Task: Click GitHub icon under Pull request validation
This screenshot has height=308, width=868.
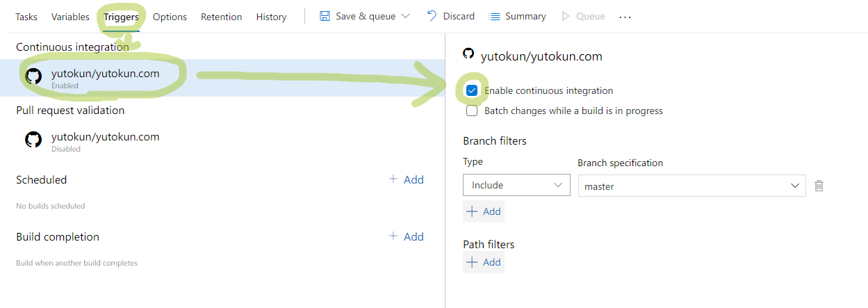Action: [x=33, y=140]
